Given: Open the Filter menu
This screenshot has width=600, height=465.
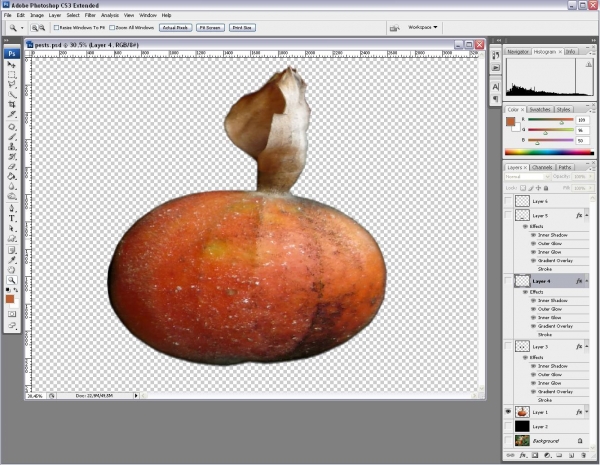Looking at the screenshot, I should [x=90, y=15].
